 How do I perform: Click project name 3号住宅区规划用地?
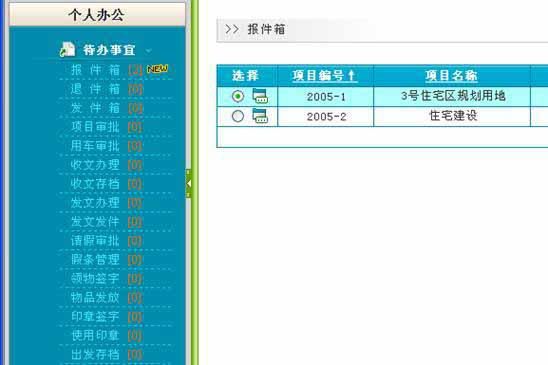[x=453, y=95]
